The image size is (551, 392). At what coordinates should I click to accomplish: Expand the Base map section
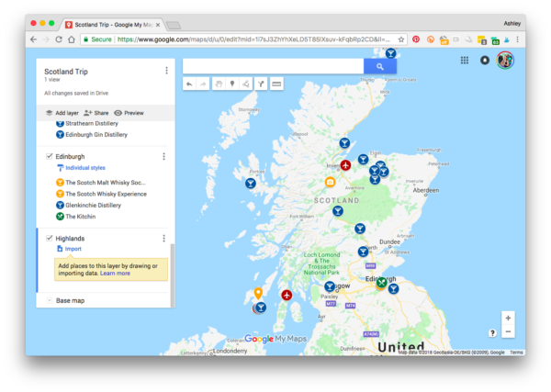pyautogui.click(x=50, y=301)
